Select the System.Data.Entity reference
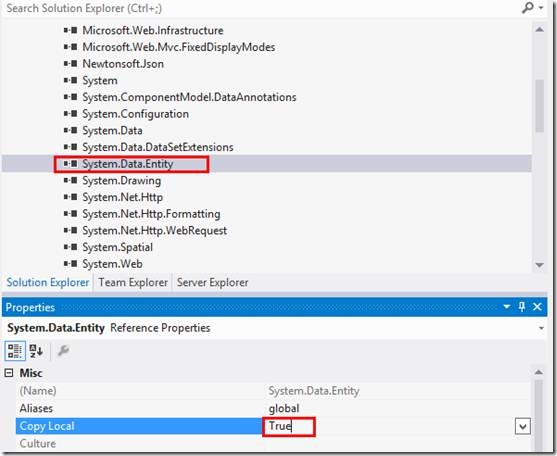 pos(128,164)
